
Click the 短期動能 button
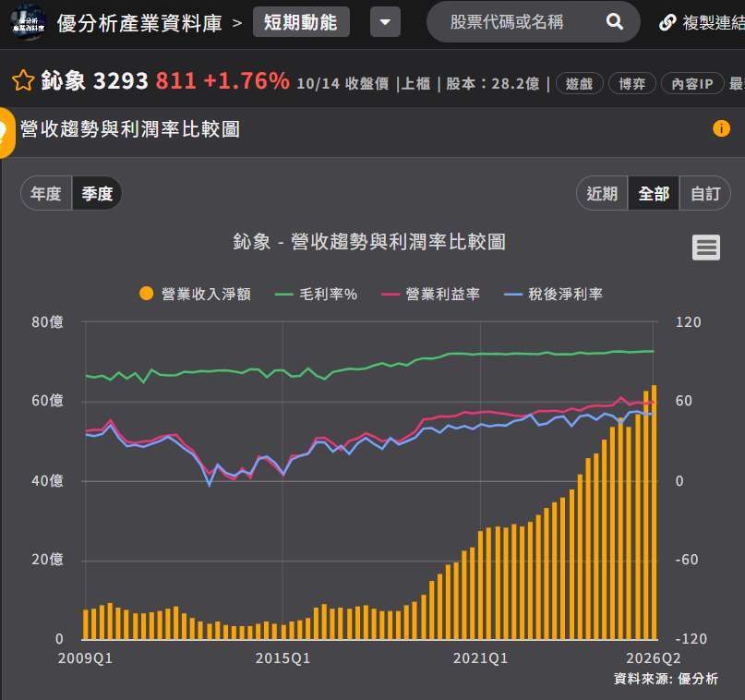(301, 22)
